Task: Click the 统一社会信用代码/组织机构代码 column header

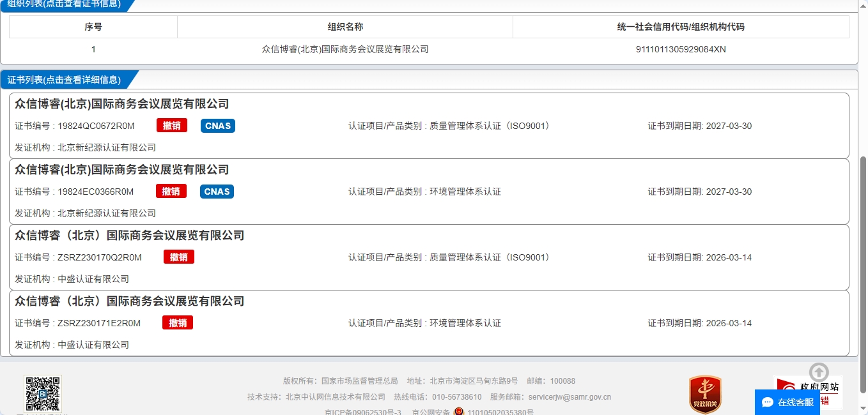Action: [681, 27]
